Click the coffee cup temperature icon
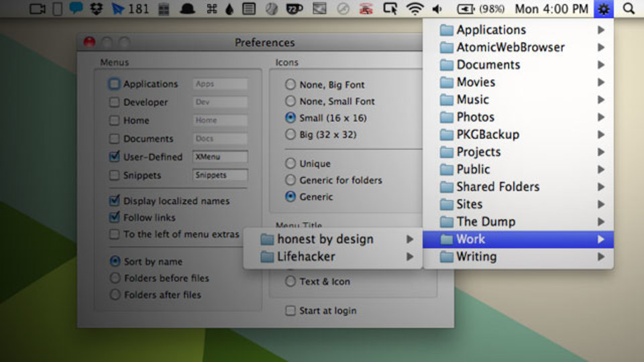Screen dimensions: 644x362 tap(294, 9)
